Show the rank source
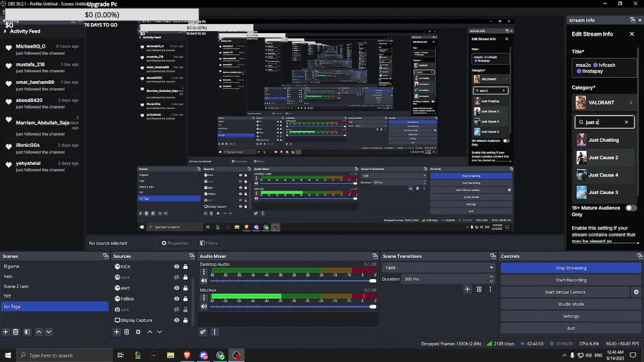This screenshot has width=644, height=362. point(177,278)
